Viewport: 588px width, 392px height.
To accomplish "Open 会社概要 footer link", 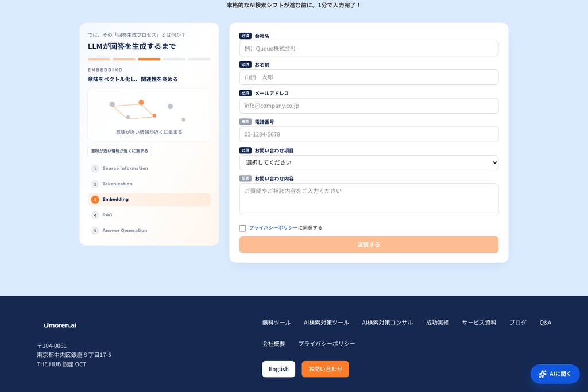I will click(x=273, y=343).
